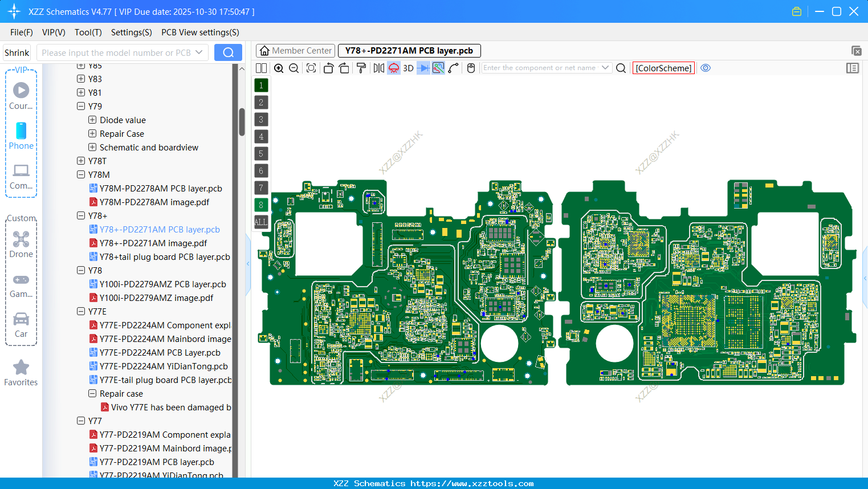Click the split view icon in the PCB toolbar

tap(261, 68)
